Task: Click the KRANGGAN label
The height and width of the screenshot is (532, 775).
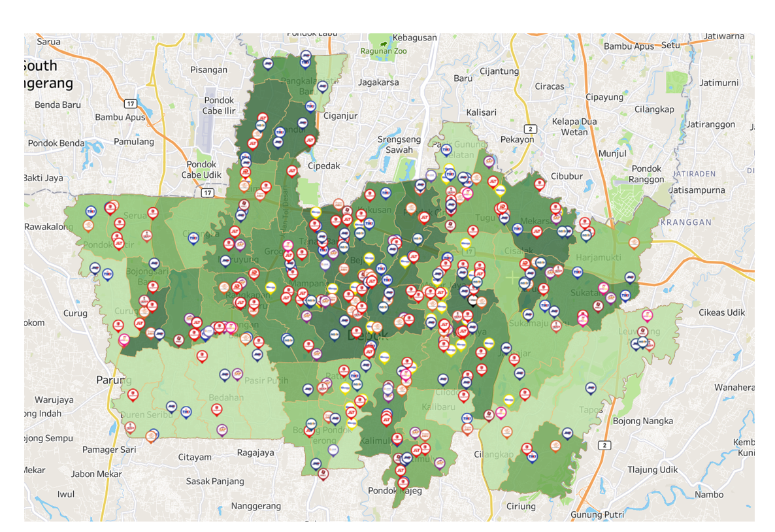Action: coord(686,222)
